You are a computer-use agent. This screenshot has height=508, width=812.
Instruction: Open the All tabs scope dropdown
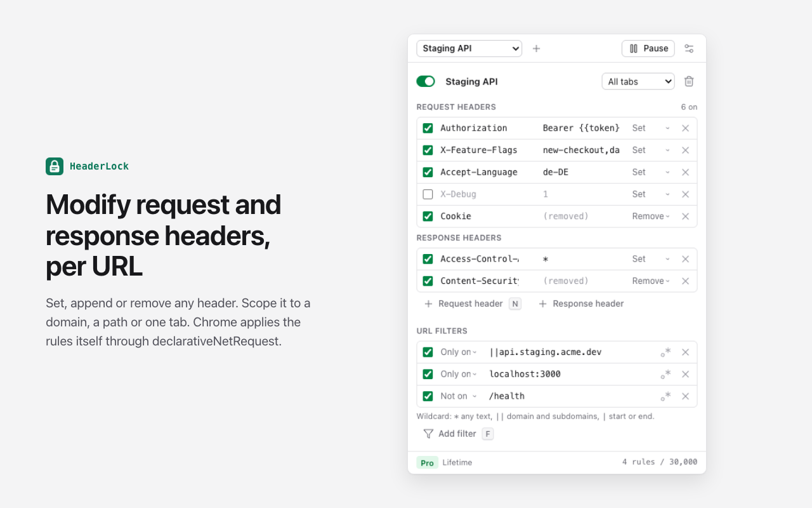point(638,81)
